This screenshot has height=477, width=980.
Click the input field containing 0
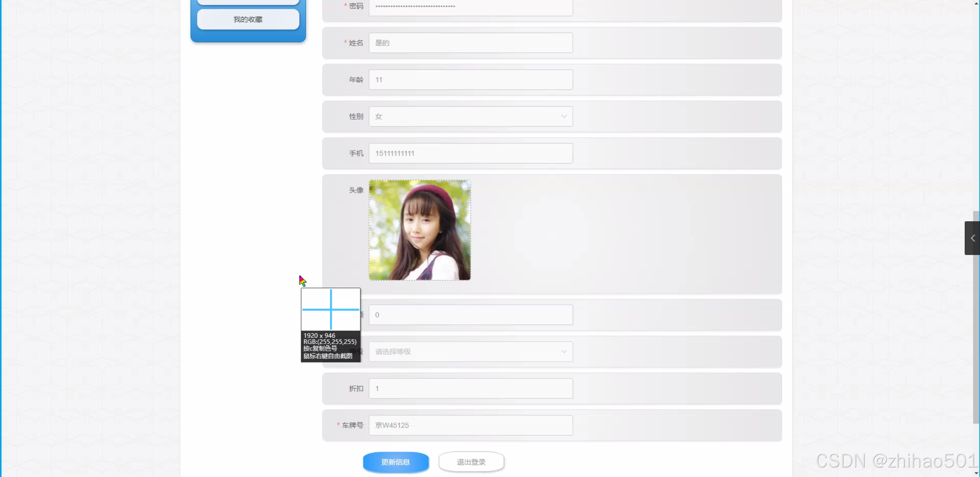[x=470, y=315]
